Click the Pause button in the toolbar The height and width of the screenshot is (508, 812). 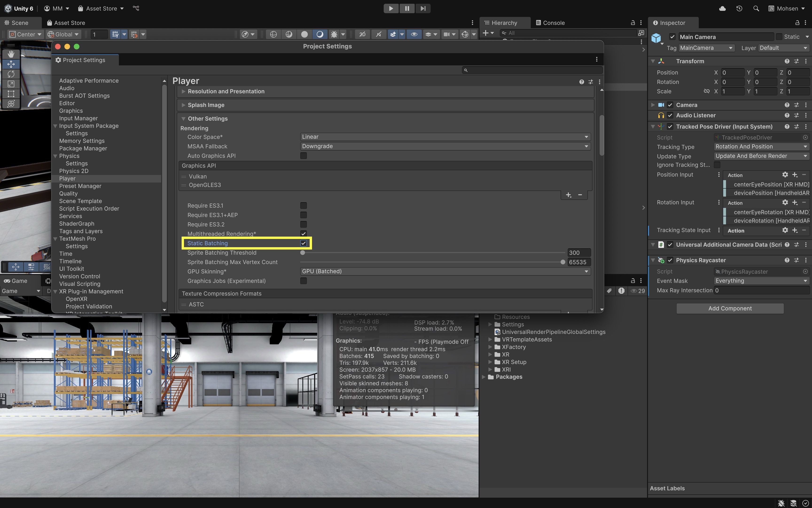click(x=407, y=8)
